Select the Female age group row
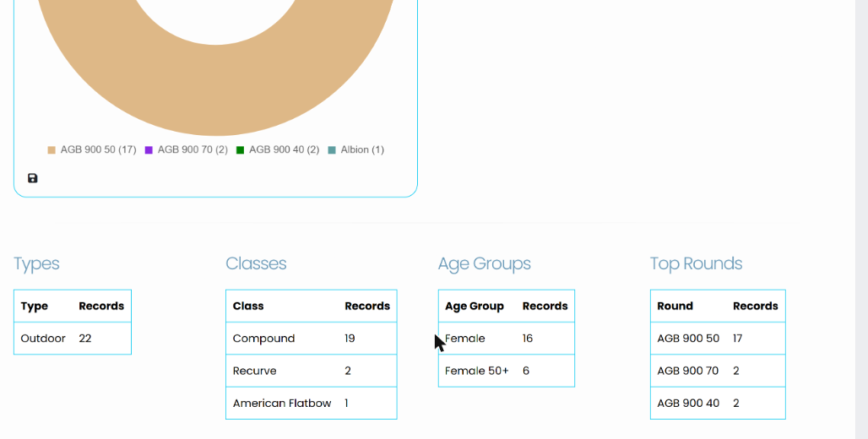 click(x=507, y=339)
